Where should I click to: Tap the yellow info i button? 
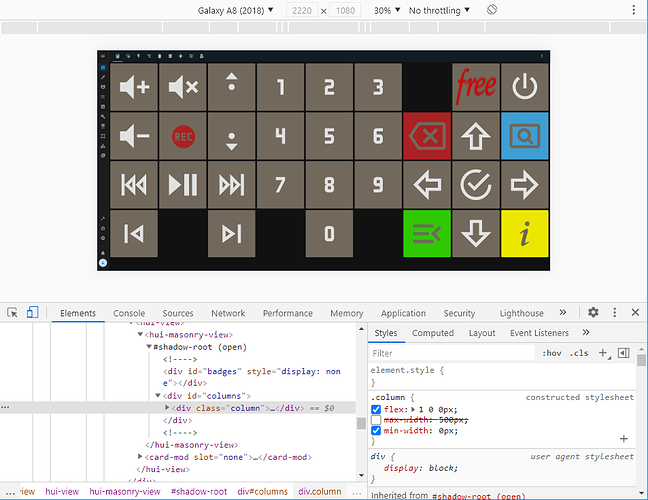[x=525, y=233]
